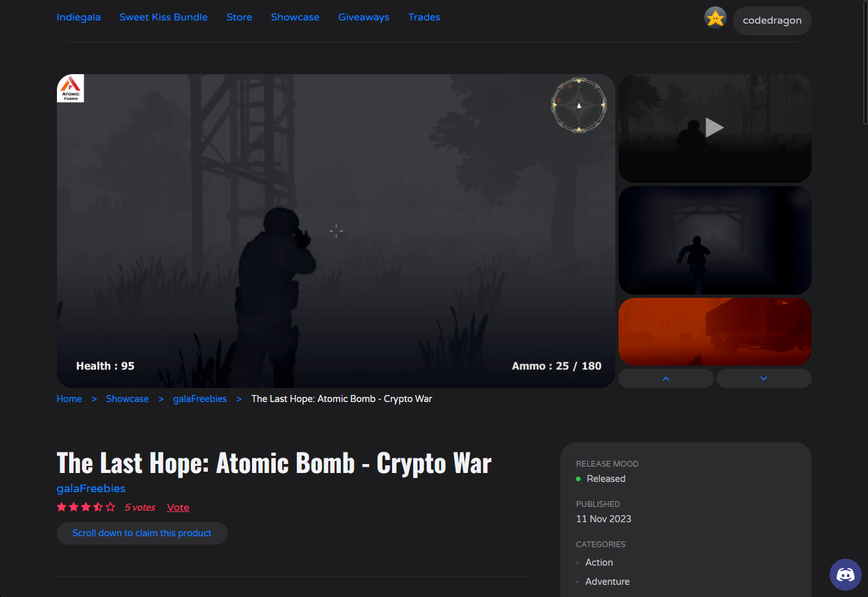The image size is (868, 597).
Task: Play the video thumbnail preview
Action: 714,128
